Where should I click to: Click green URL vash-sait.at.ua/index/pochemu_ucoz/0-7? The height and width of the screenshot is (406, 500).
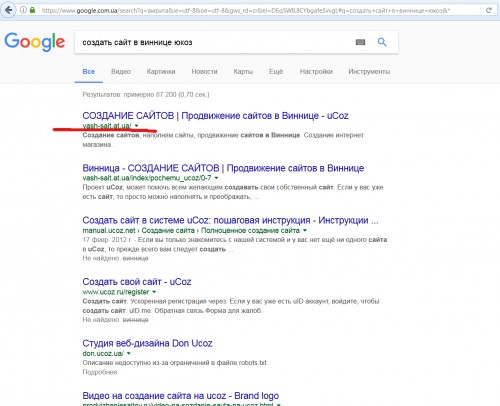click(147, 178)
